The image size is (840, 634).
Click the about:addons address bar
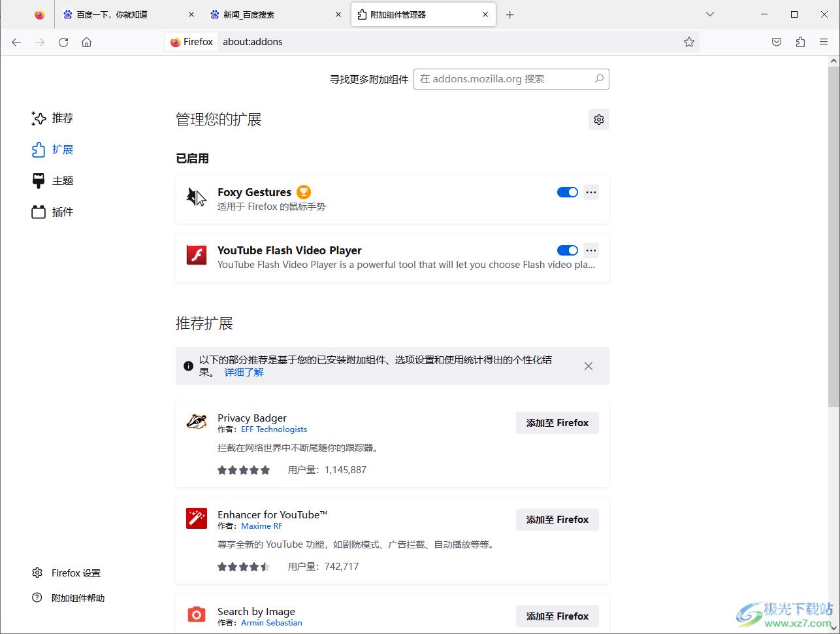coord(432,42)
